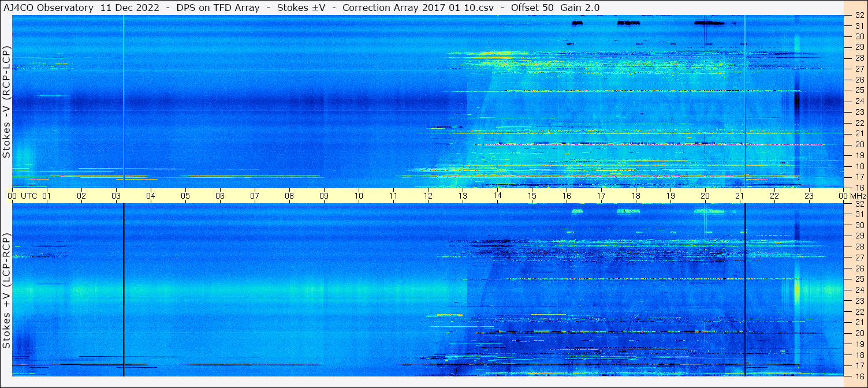Select hour marker 18 on the time axis

[636, 196]
